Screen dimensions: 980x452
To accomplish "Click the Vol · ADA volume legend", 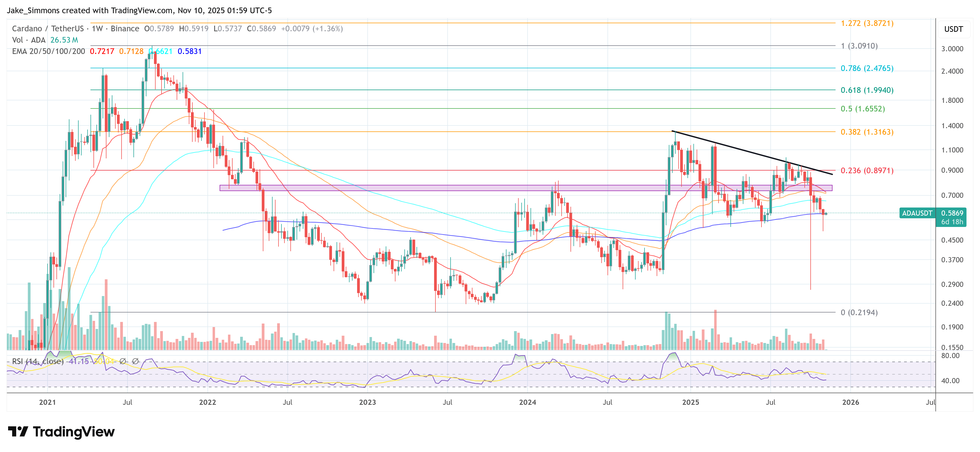I will (x=29, y=40).
